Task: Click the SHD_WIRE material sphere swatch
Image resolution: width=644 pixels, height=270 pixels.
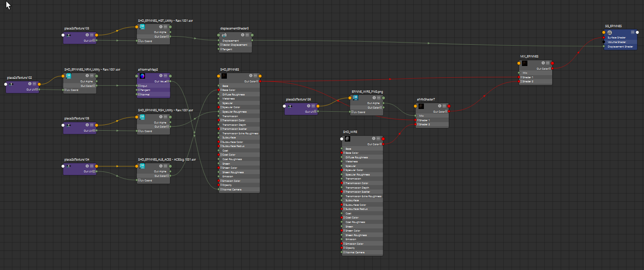Action: pos(348,138)
